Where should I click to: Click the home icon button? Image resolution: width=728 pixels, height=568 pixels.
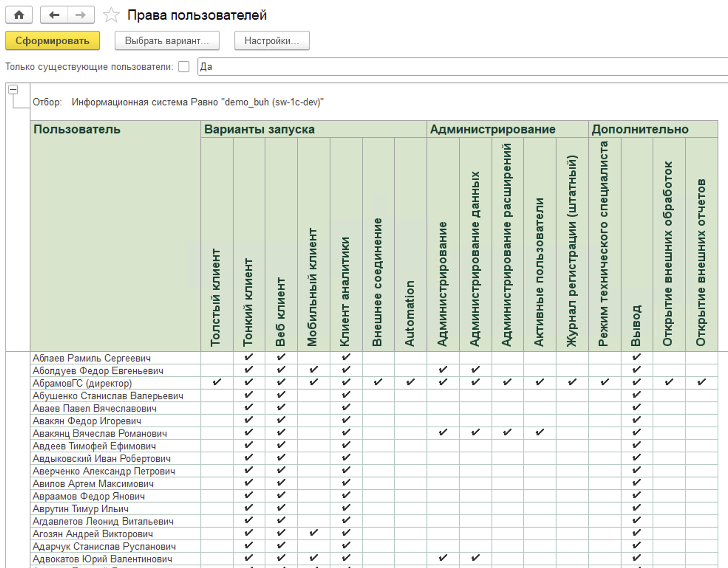tap(19, 15)
